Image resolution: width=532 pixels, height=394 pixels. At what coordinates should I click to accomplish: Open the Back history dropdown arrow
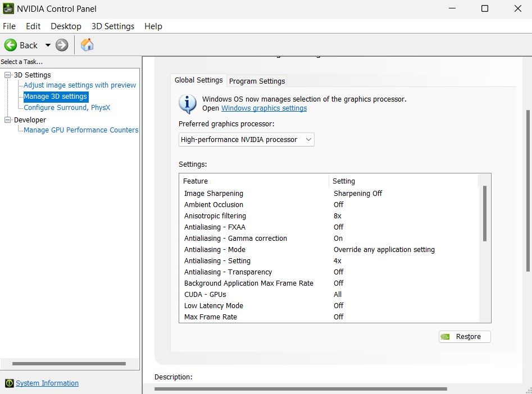pyautogui.click(x=48, y=45)
